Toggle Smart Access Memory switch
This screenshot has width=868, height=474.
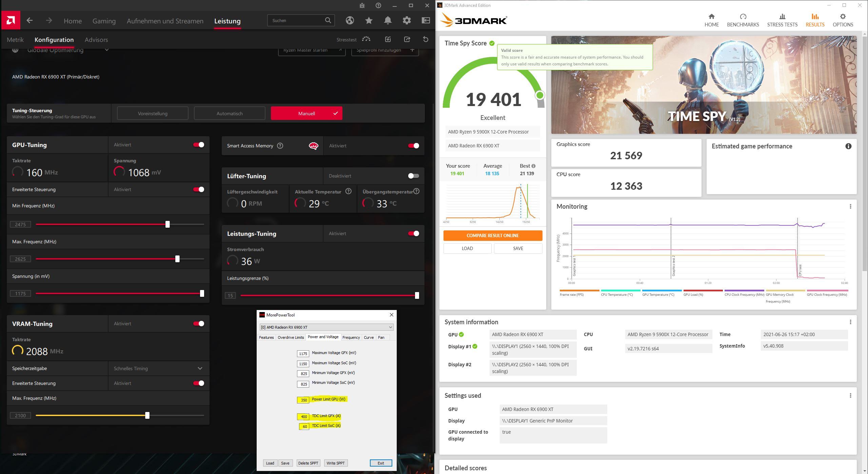[414, 146]
